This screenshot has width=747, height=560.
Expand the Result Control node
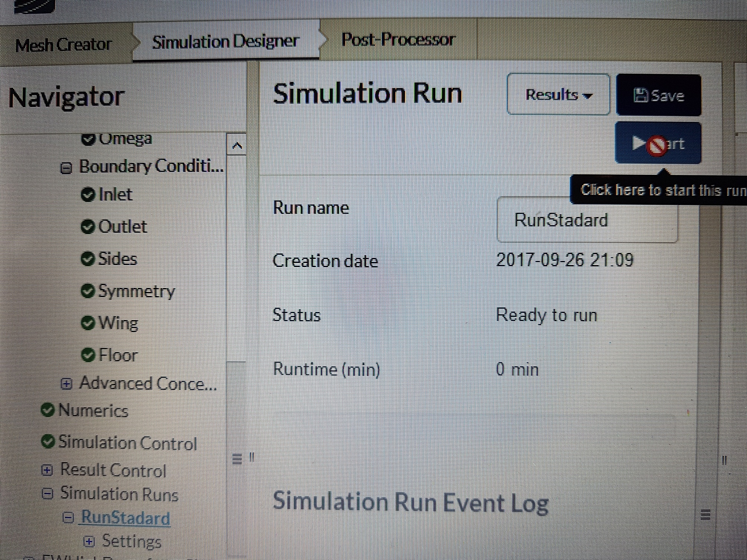click(47, 470)
